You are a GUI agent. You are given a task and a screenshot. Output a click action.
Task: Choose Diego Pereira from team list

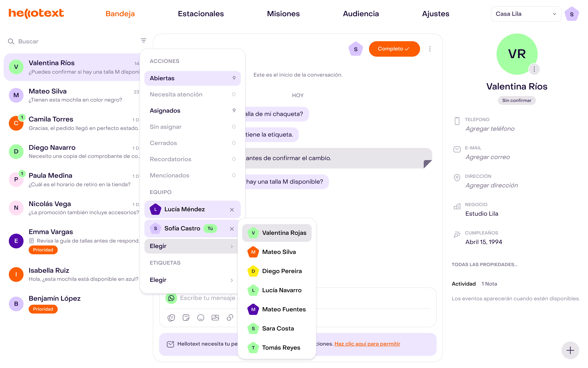pos(277,271)
